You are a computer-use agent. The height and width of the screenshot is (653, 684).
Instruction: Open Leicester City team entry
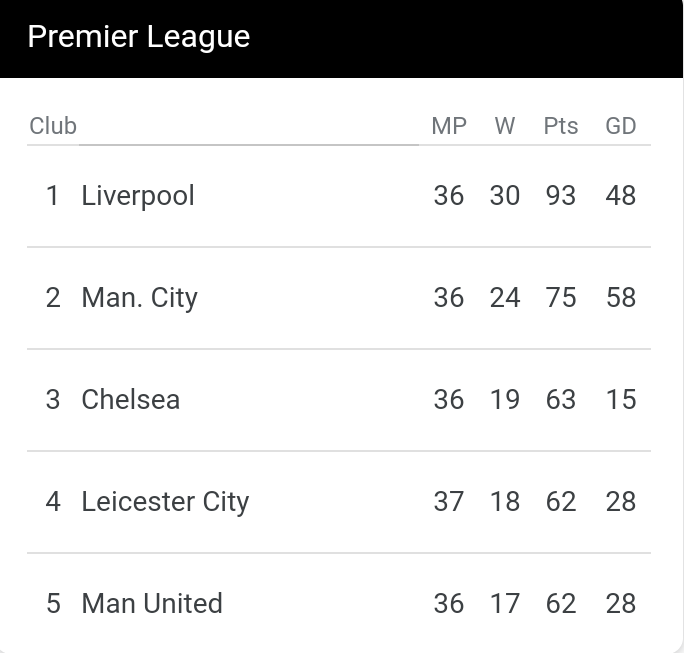[x=165, y=502]
